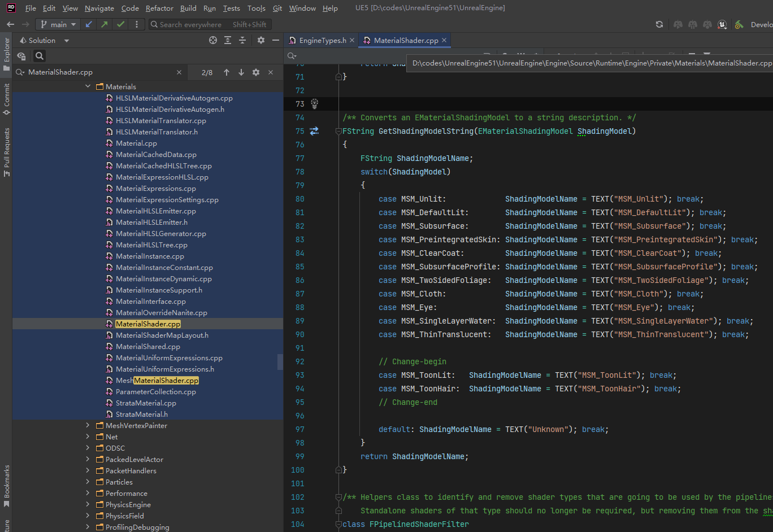This screenshot has width=773, height=532.
Task: Open the Pull Requests panel from left sidebar
Action: tap(5, 139)
